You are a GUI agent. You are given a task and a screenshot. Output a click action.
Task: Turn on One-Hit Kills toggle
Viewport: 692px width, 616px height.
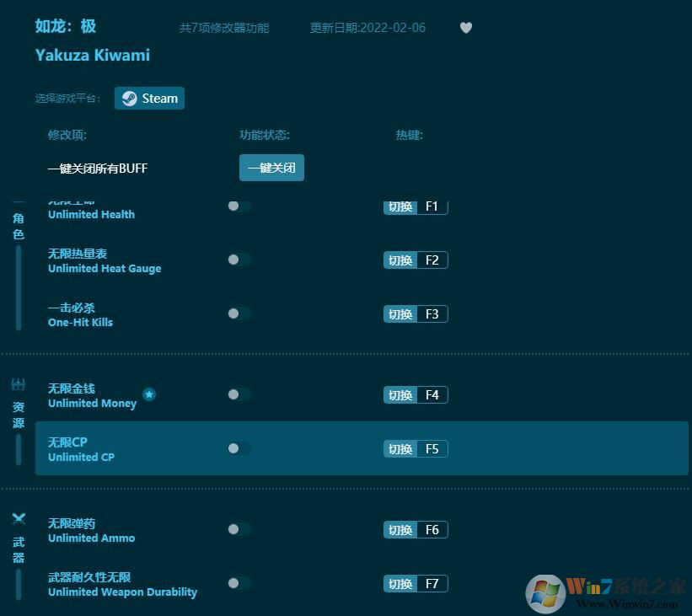(239, 313)
